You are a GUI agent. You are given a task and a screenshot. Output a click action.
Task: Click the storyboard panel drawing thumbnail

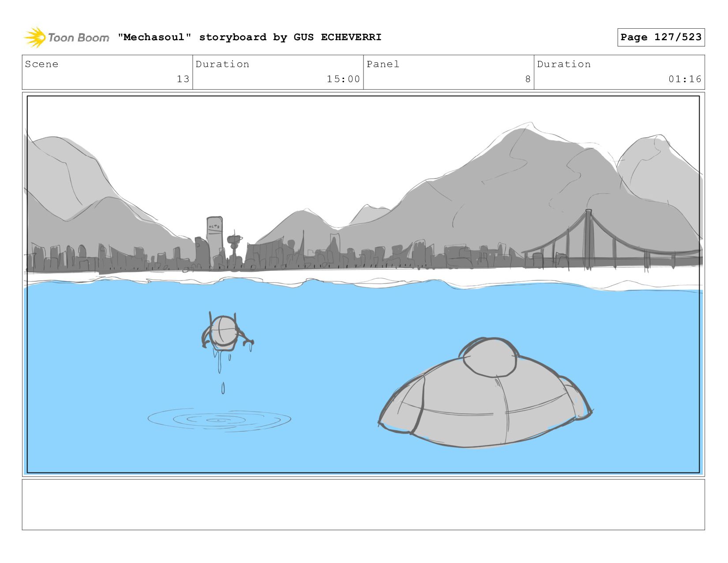tap(363, 284)
